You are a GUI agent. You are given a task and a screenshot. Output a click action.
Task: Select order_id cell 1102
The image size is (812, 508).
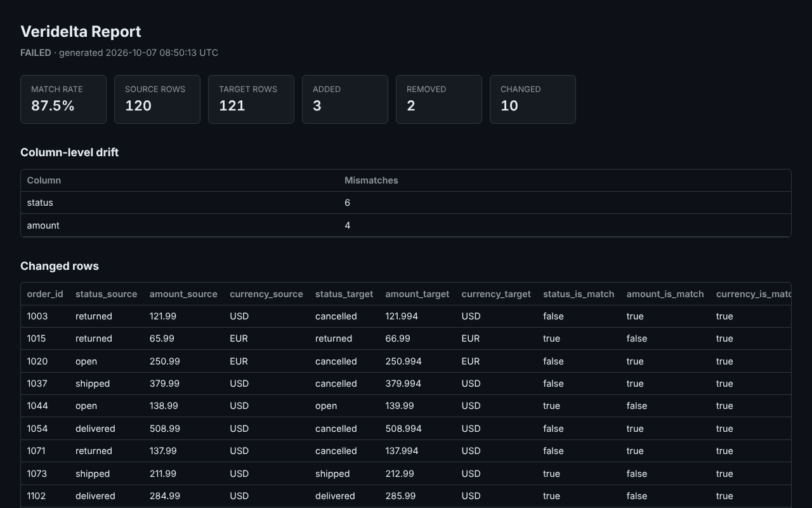tap(36, 496)
